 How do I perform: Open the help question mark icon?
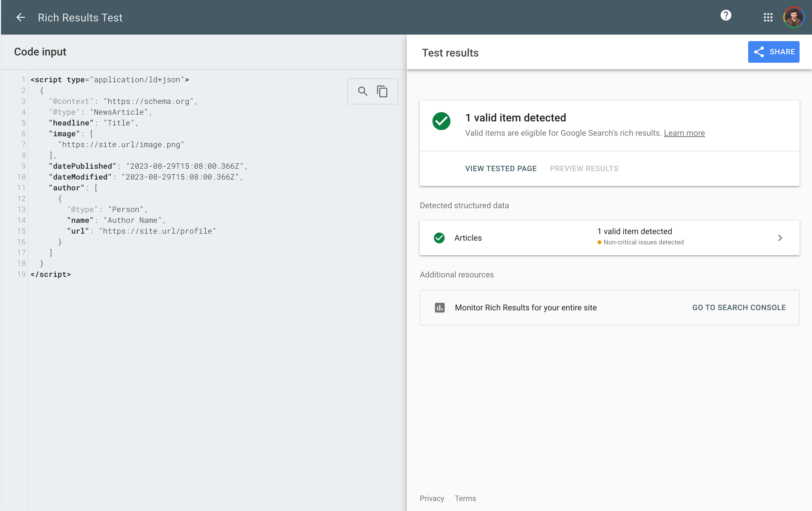[x=726, y=15]
